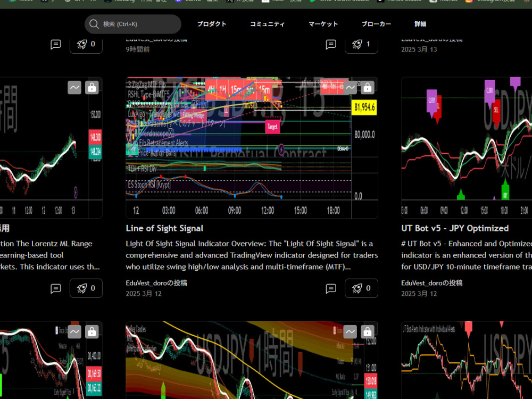Screen dimensions: 532x399
Task: Open the UT Bot Alerts Indicator chart thumbnail
Action: click(x=467, y=360)
